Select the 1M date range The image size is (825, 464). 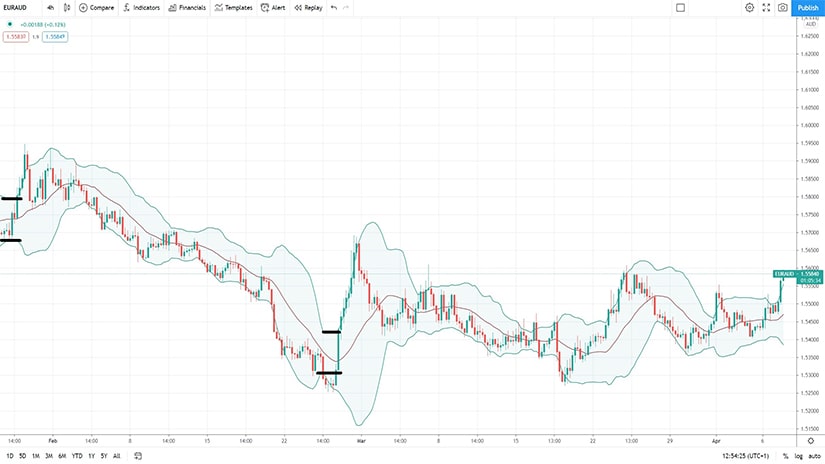36,456
